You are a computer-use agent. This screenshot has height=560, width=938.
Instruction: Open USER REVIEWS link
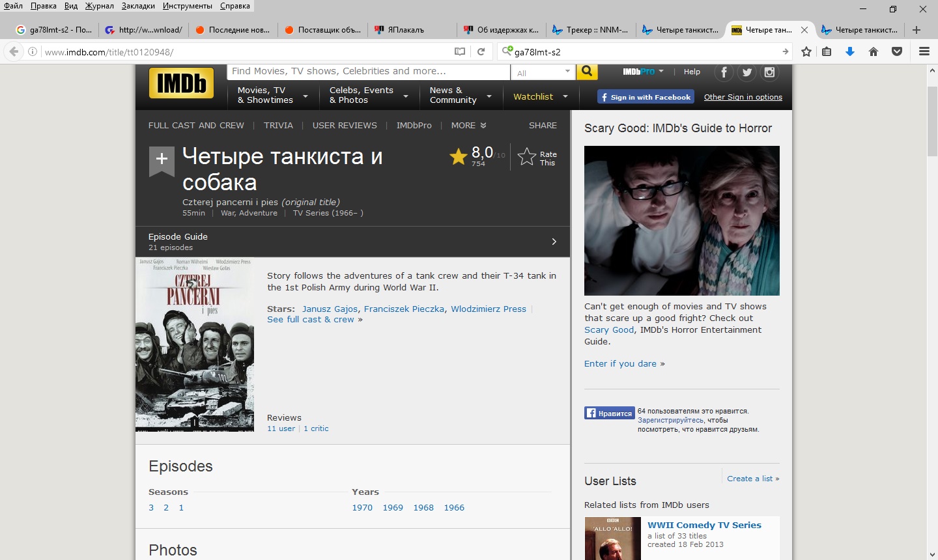point(345,125)
